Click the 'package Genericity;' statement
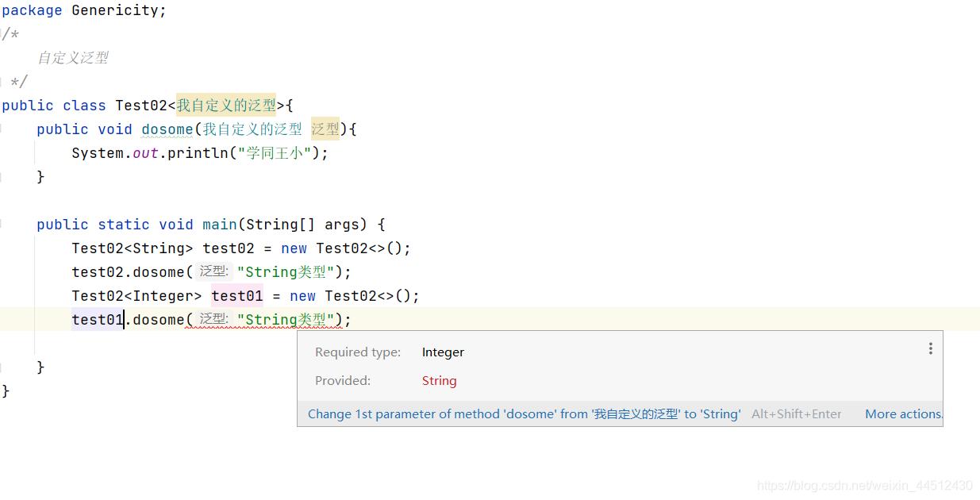The image size is (980, 500). [x=84, y=10]
